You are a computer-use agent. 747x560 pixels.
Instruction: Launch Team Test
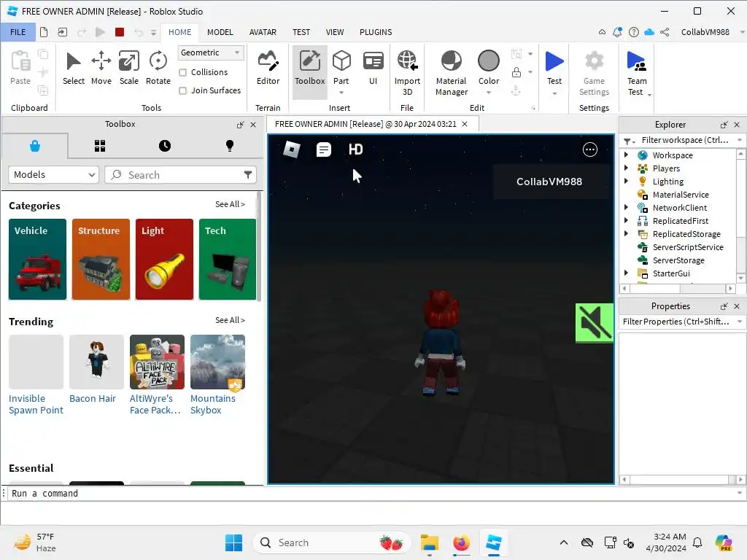(636, 72)
